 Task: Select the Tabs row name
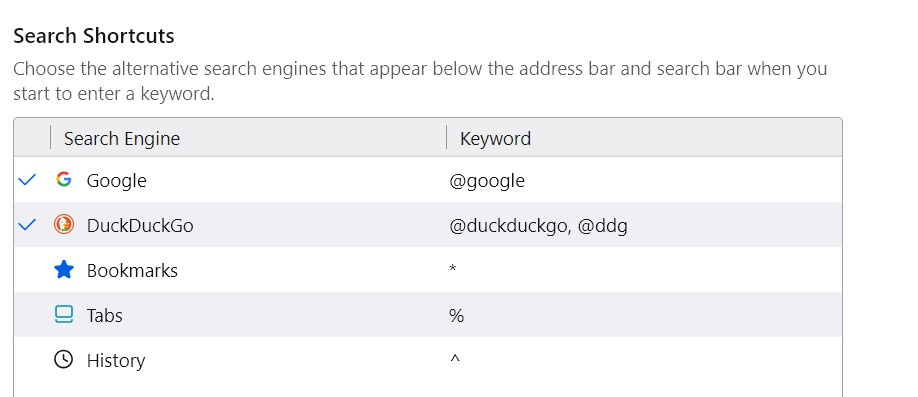[105, 316]
